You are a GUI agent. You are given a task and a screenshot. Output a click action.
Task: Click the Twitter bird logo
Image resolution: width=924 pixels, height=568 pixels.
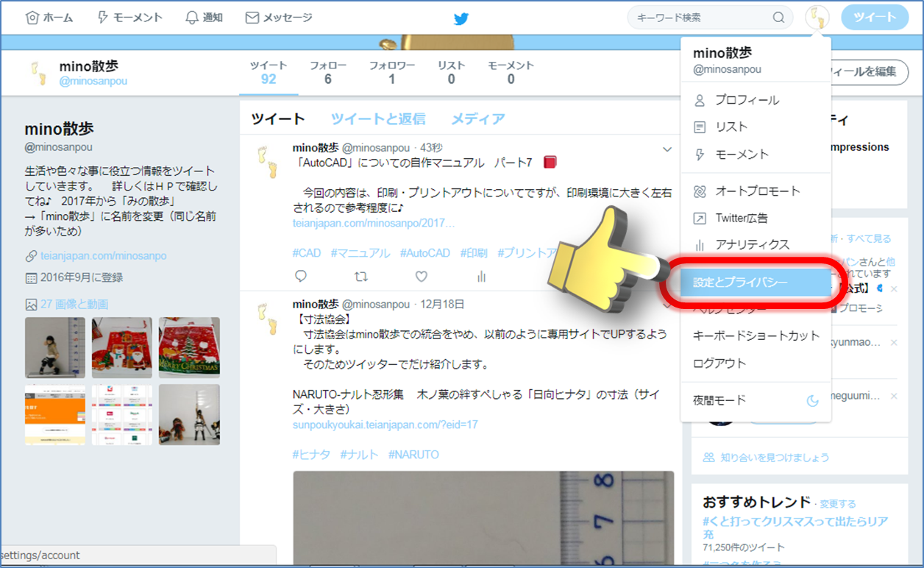coord(461,18)
